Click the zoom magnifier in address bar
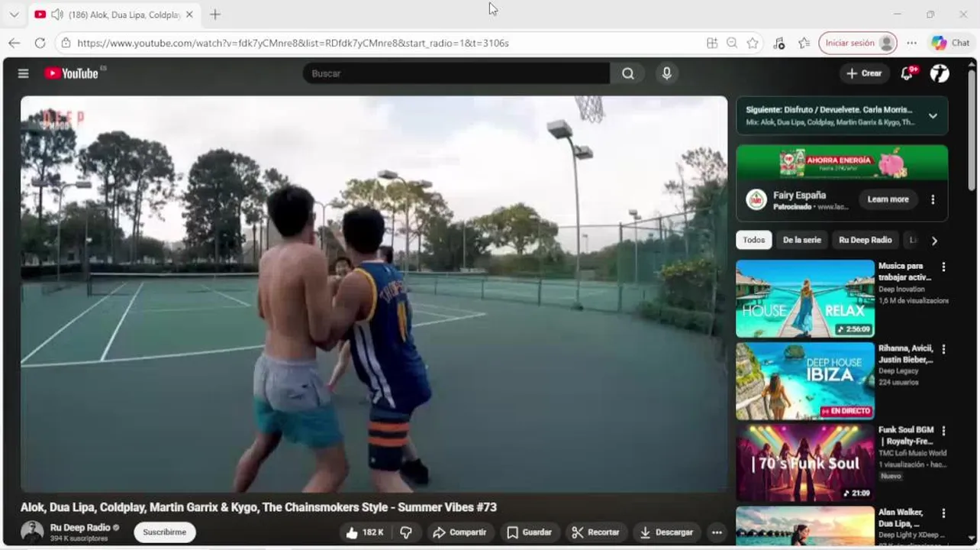Viewport: 980px width, 550px height. 732,43
